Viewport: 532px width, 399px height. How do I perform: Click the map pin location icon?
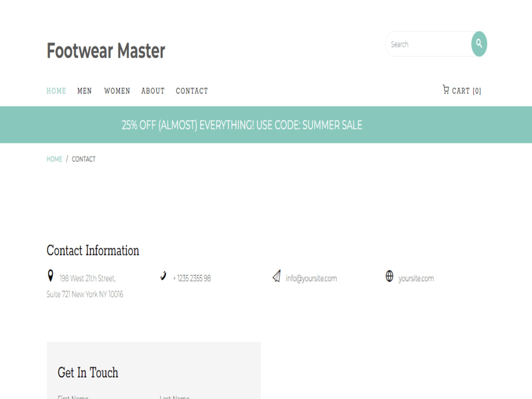click(51, 276)
